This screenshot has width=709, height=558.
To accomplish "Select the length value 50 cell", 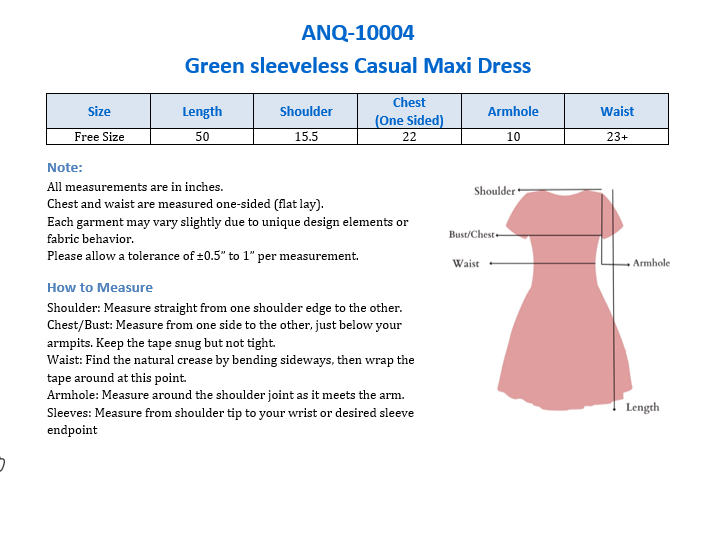I will [202, 137].
